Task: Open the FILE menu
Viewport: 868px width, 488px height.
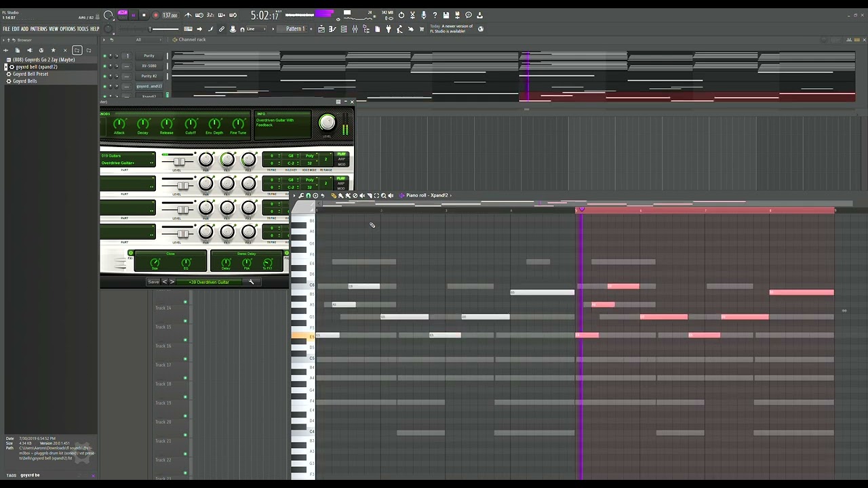Action: pos(6,29)
